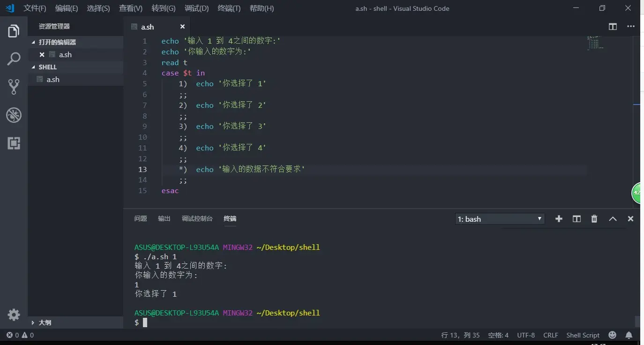
Task: Close a.sh in open editors list
Action: [x=42, y=54]
